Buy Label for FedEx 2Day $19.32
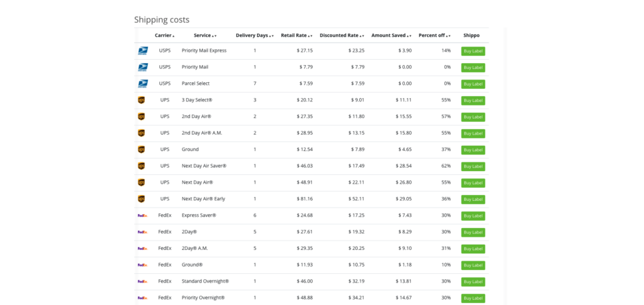Image resolution: width=644 pixels, height=305 pixels. [473, 232]
